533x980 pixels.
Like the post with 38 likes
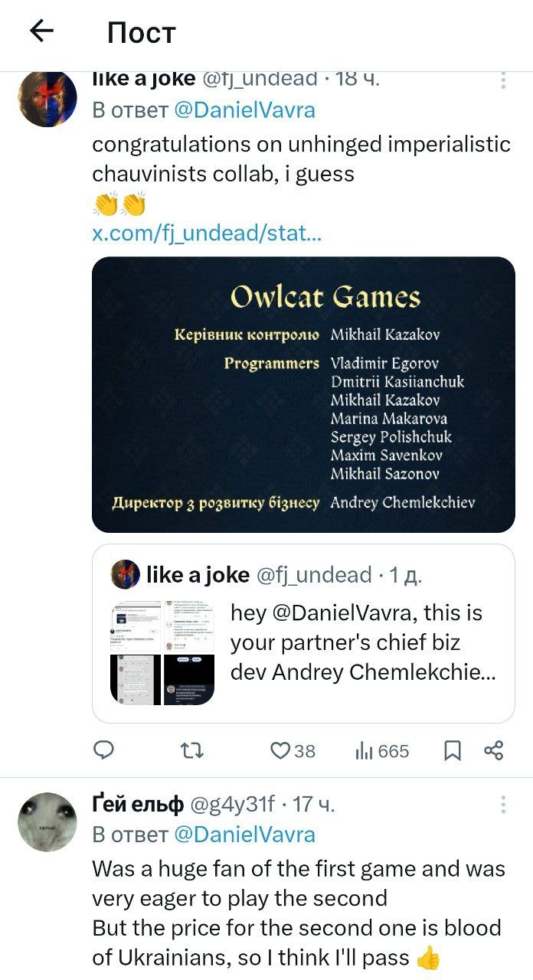pyautogui.click(x=281, y=750)
